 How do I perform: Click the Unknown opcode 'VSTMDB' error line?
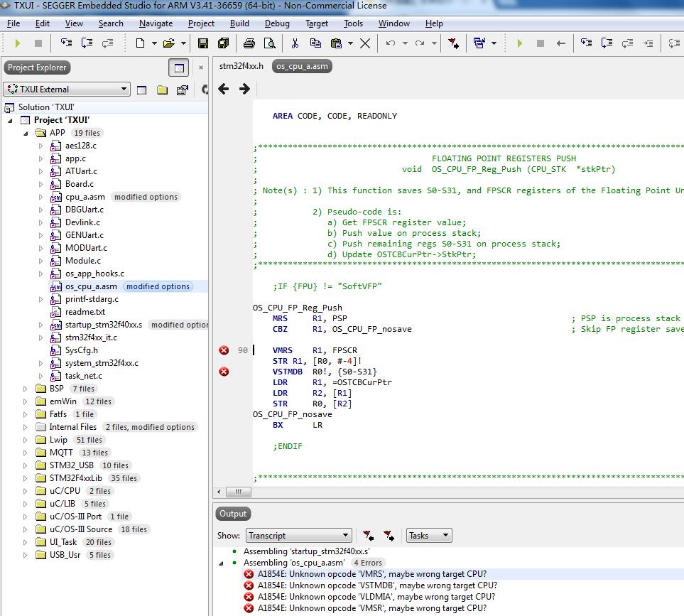(377, 585)
